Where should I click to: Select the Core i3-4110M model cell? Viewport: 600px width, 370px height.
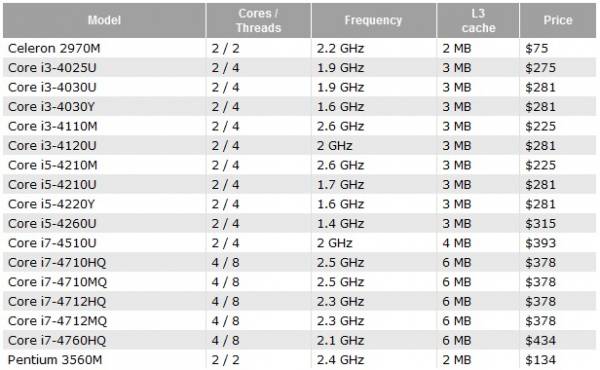(104, 126)
